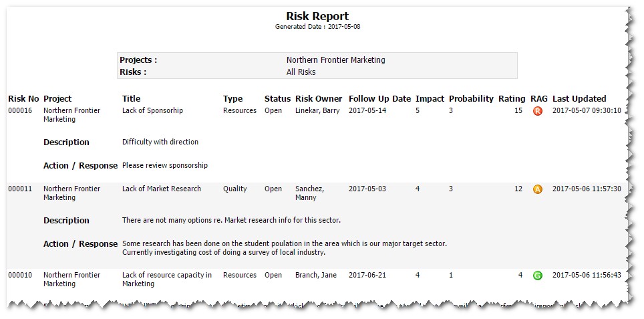
Task: Click the student poulation research response line
Action: (284, 244)
